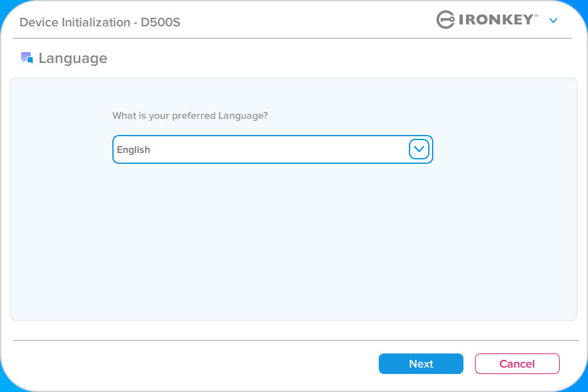Viewport: 588px width, 392px height.
Task: Click the IronKey circular key logo
Action: click(445, 19)
